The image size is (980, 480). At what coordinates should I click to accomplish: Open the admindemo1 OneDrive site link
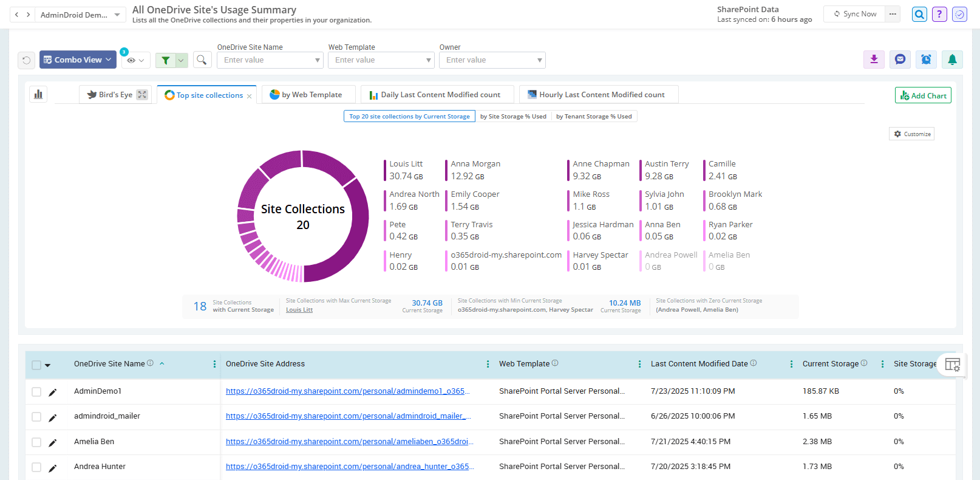[348, 391]
